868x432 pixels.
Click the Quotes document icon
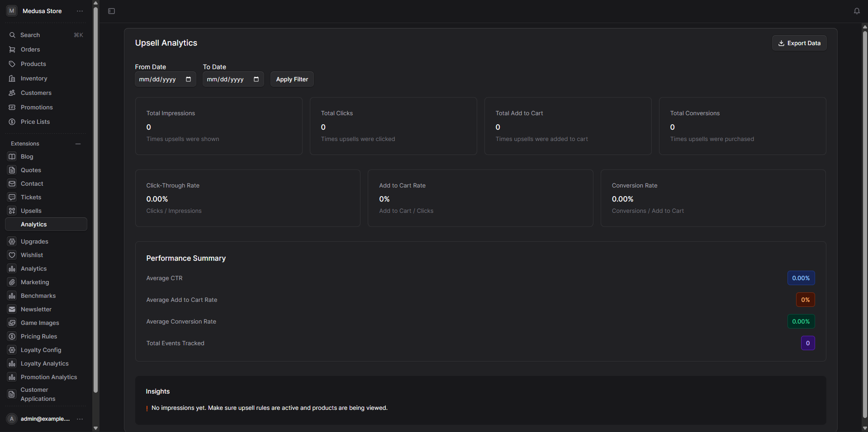[x=12, y=170]
